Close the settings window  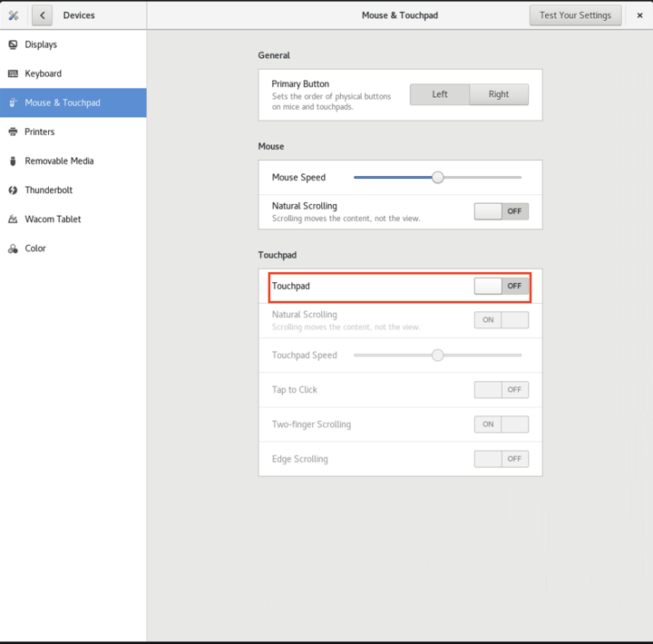[x=639, y=15]
